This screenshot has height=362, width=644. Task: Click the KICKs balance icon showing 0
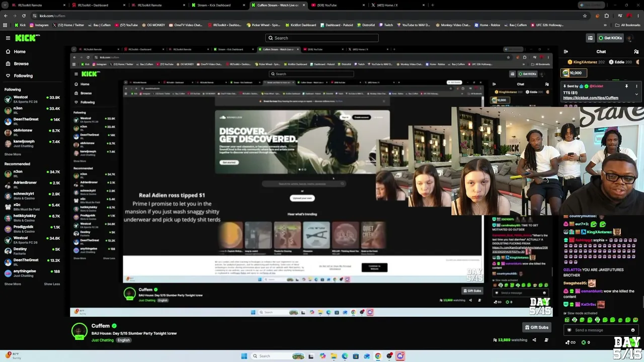586,342
